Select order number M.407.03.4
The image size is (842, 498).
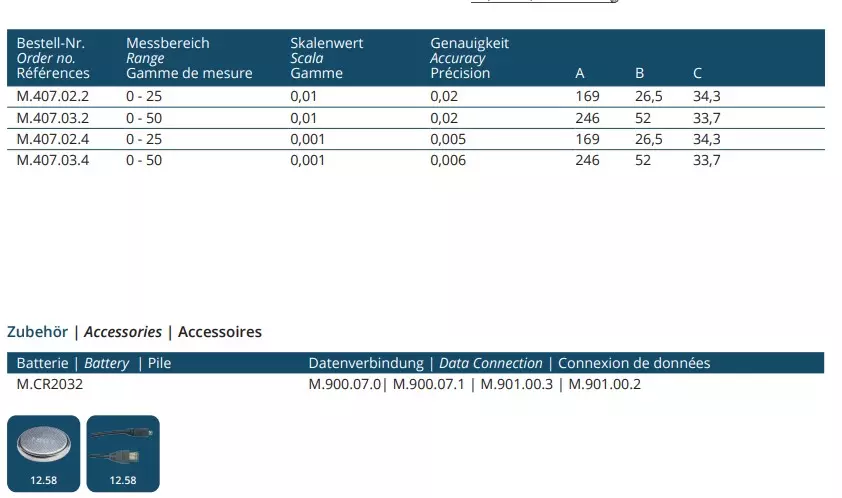(x=53, y=160)
